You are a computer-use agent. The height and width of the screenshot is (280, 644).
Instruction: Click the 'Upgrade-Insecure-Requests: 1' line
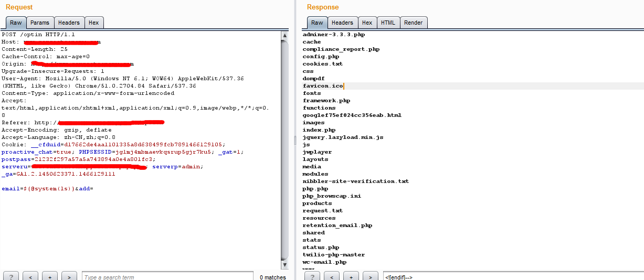[53, 71]
